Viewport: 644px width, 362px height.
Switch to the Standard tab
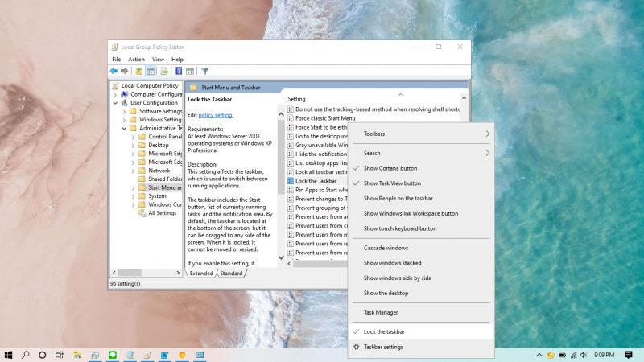(x=231, y=274)
